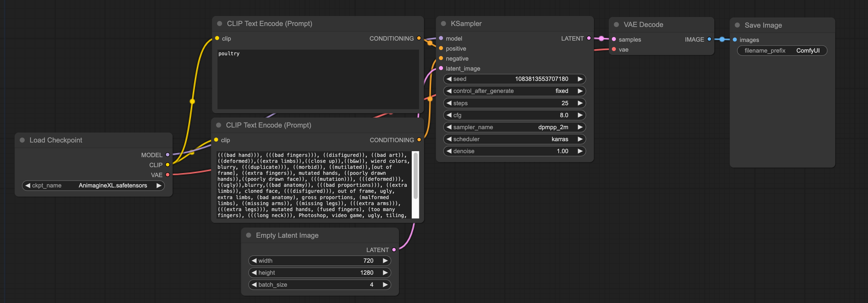Open the AnimagineXL.safetensors checkpoint list
This screenshot has height=303, width=868.
[x=93, y=185]
